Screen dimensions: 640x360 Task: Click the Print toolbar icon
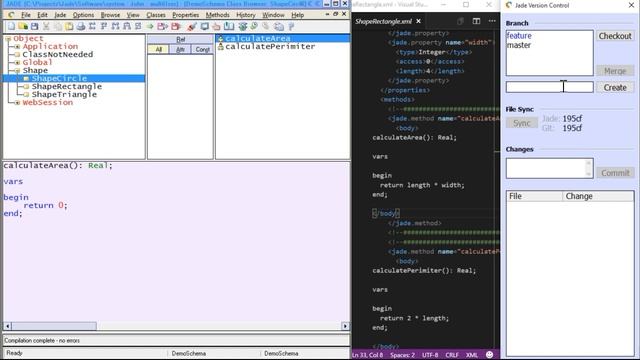[81, 27]
